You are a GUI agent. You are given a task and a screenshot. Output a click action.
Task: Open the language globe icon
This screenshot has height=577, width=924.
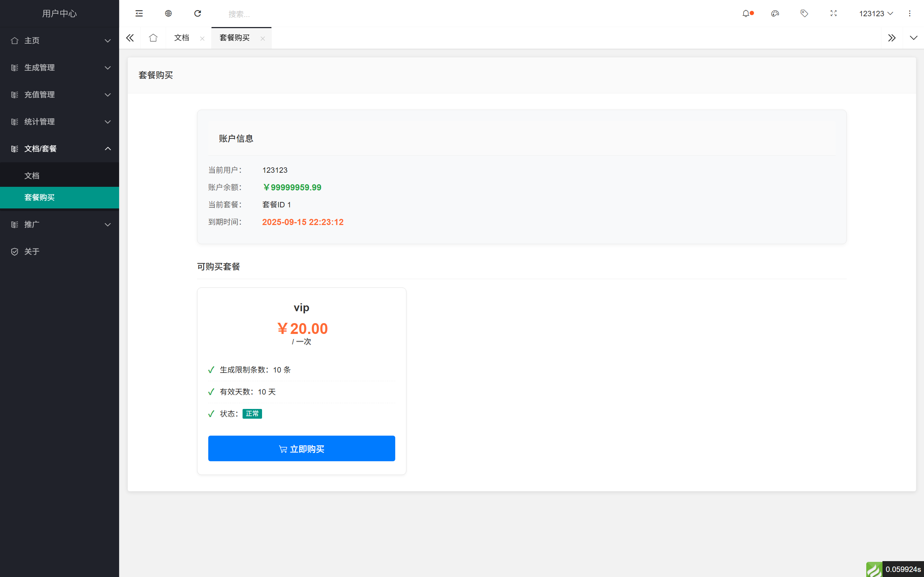click(x=168, y=13)
